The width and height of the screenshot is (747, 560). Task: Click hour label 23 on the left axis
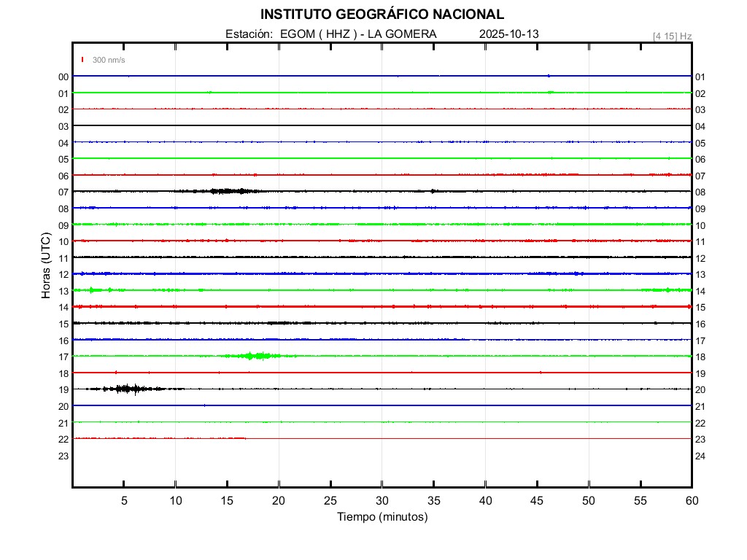pos(63,456)
